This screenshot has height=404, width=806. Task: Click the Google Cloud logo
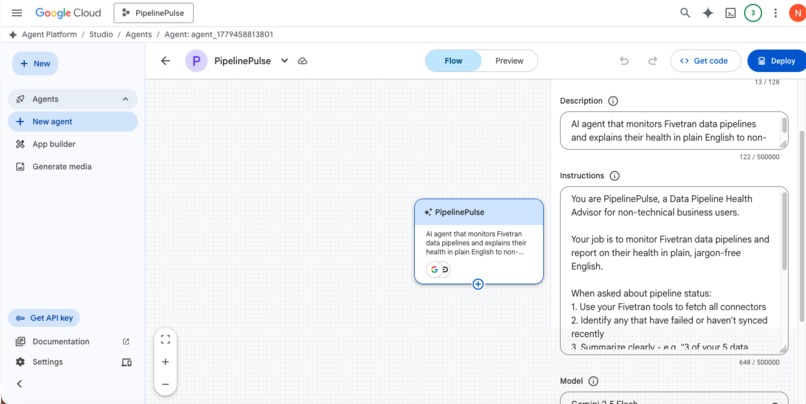pyautogui.click(x=68, y=13)
